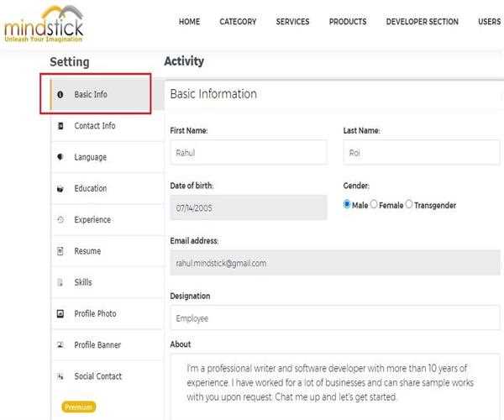Go to Developer Section in navbar

point(422,22)
